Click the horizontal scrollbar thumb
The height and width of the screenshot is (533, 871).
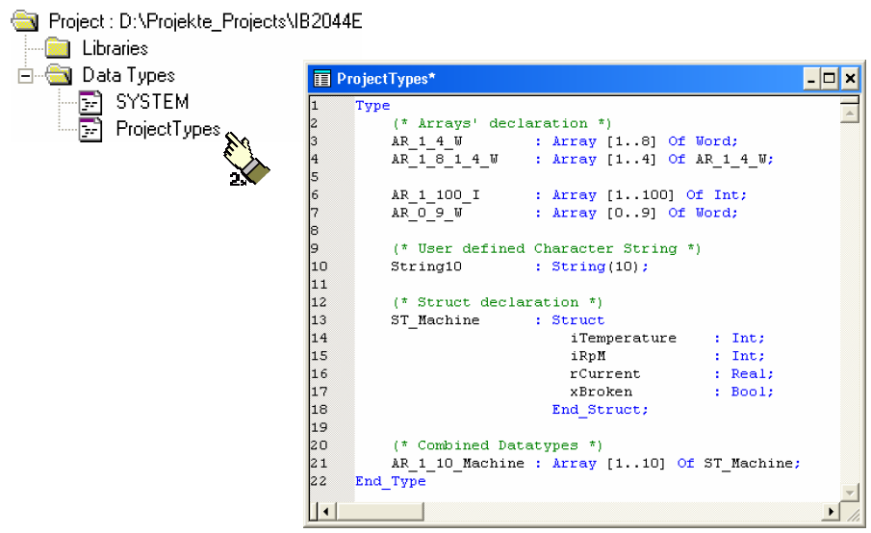[x=379, y=511]
